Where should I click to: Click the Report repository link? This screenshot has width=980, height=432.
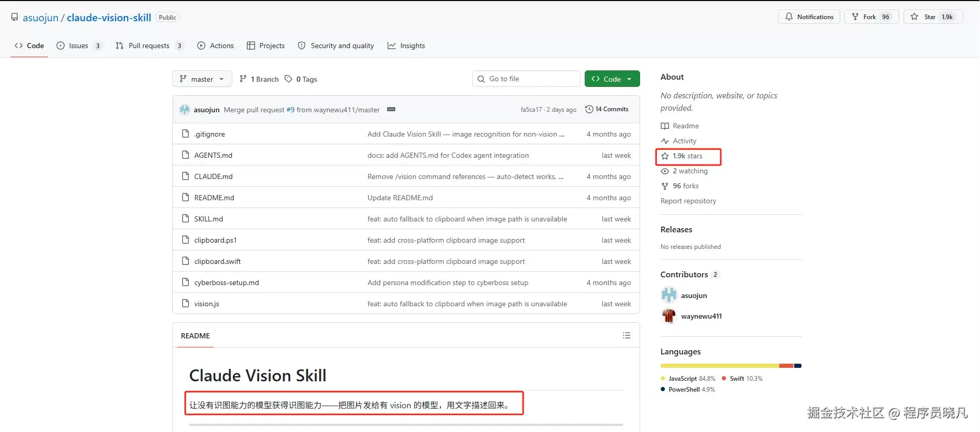pos(688,201)
